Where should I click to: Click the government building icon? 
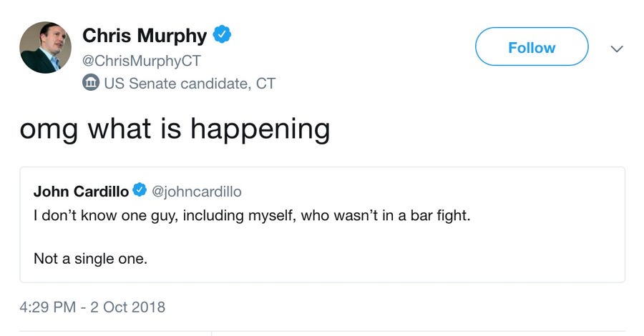click(92, 84)
